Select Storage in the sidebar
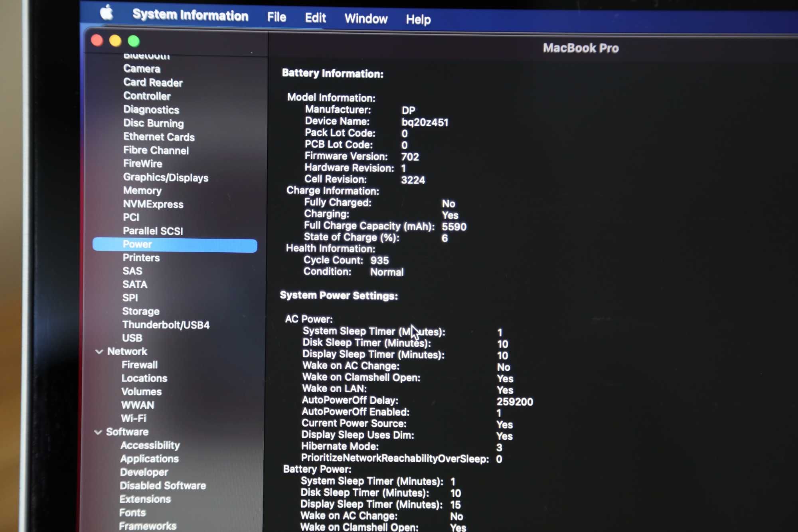Screen dimensions: 798x532 141,311
